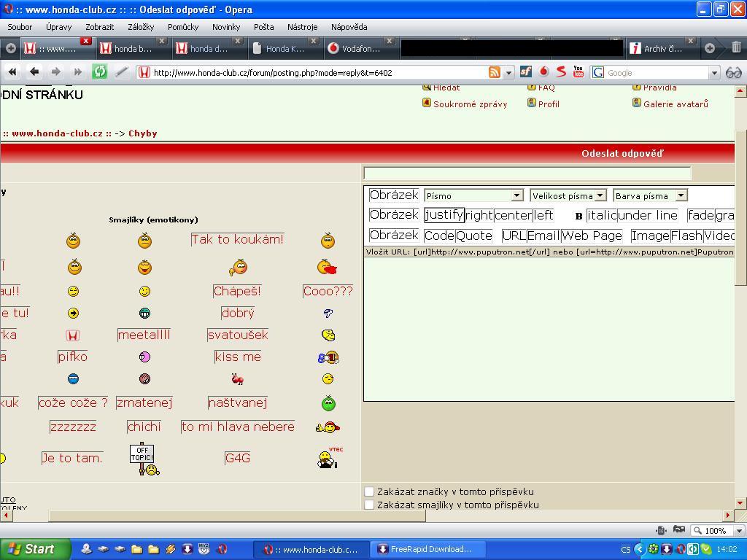Insert the green alien smiley
Screen dimensions: 747x560
[x=328, y=402]
